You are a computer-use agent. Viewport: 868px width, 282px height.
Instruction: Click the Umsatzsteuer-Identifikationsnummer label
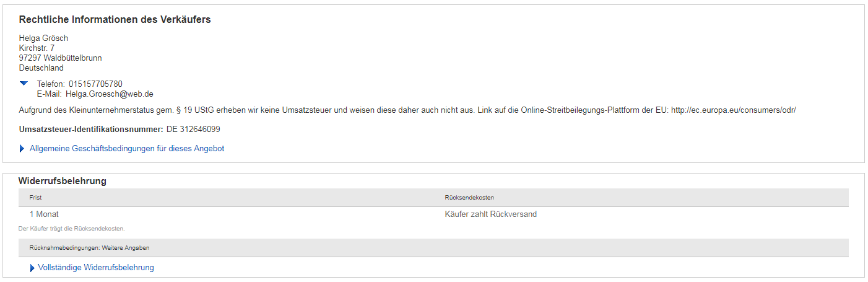coord(90,130)
